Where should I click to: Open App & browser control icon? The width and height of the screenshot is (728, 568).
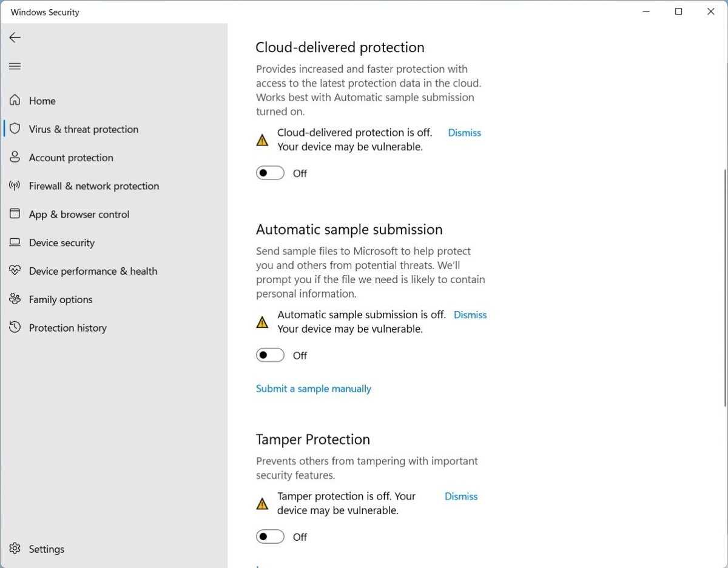click(x=15, y=214)
